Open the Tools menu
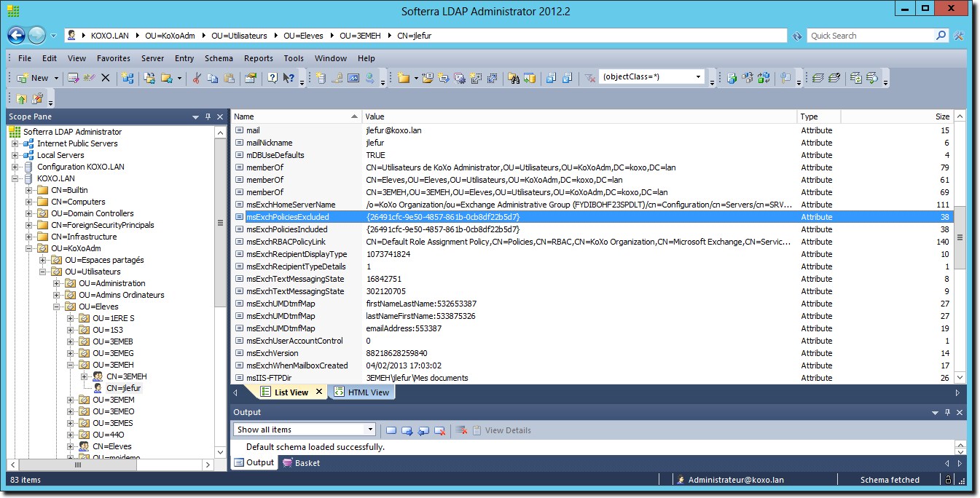 294,58
